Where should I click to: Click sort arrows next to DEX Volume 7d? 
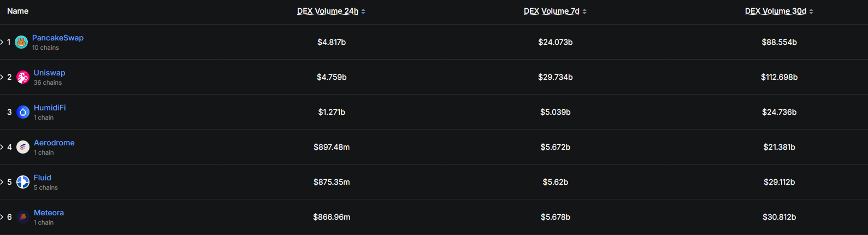click(584, 11)
